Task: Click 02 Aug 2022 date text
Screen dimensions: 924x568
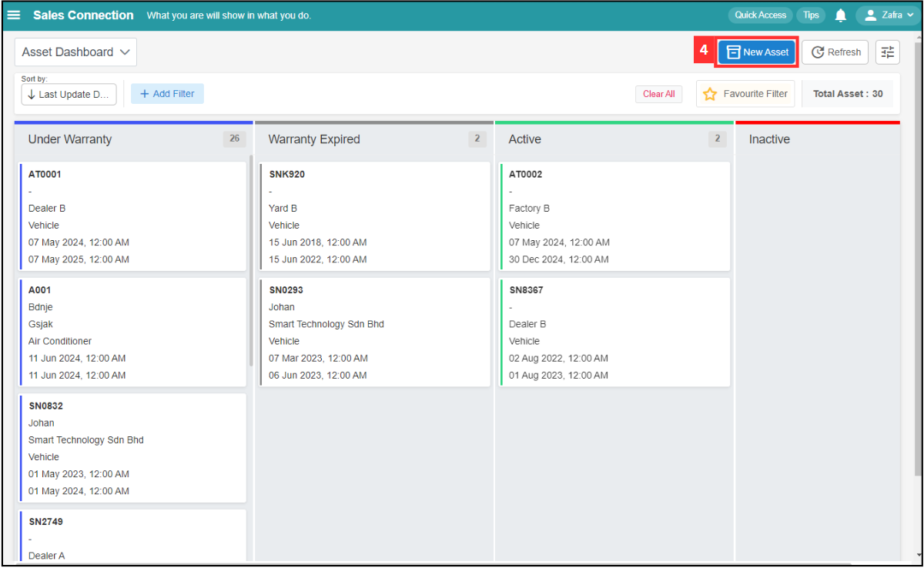Action: (558, 358)
